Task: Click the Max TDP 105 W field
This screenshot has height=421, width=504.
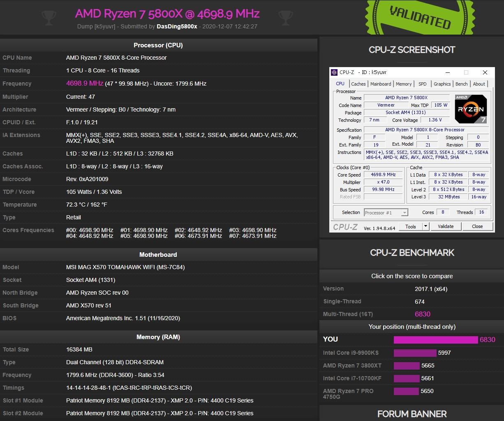Action: [x=441, y=105]
